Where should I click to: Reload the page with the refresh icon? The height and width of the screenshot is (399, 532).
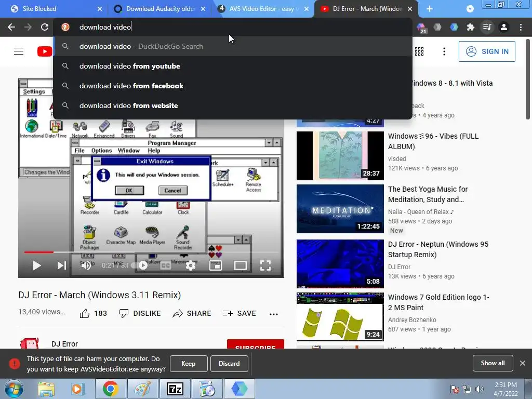(x=45, y=27)
